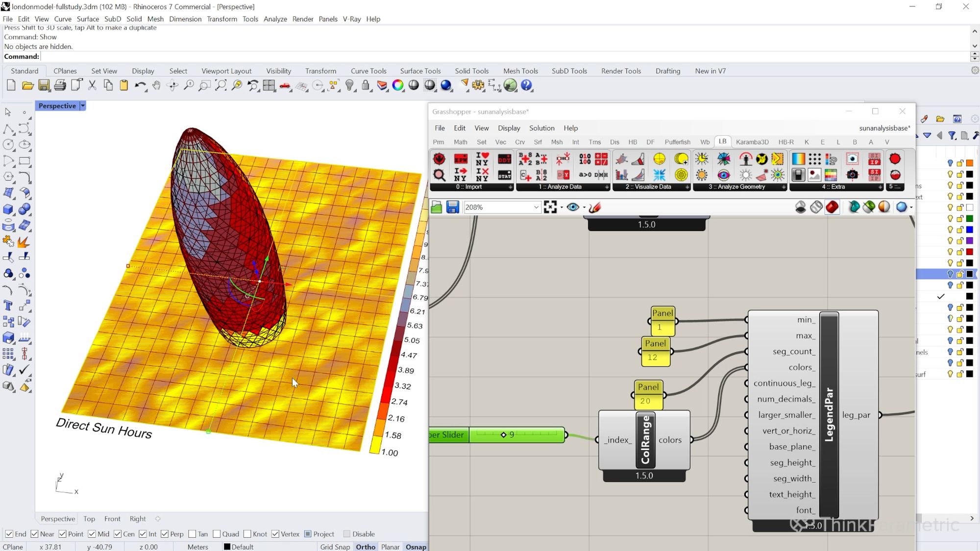Toggle the Quad osnap checkbox
The width and height of the screenshot is (980, 551).
[217, 534]
